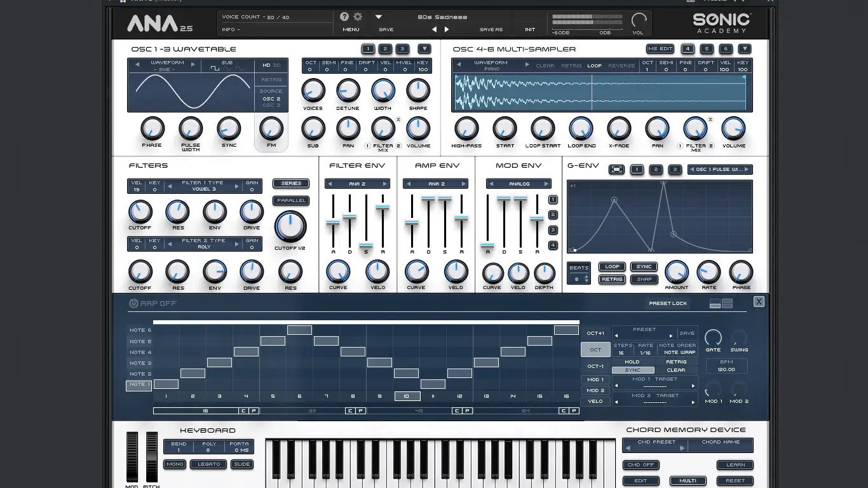Open Filter 2 Type ROLY selector

pyautogui.click(x=203, y=243)
